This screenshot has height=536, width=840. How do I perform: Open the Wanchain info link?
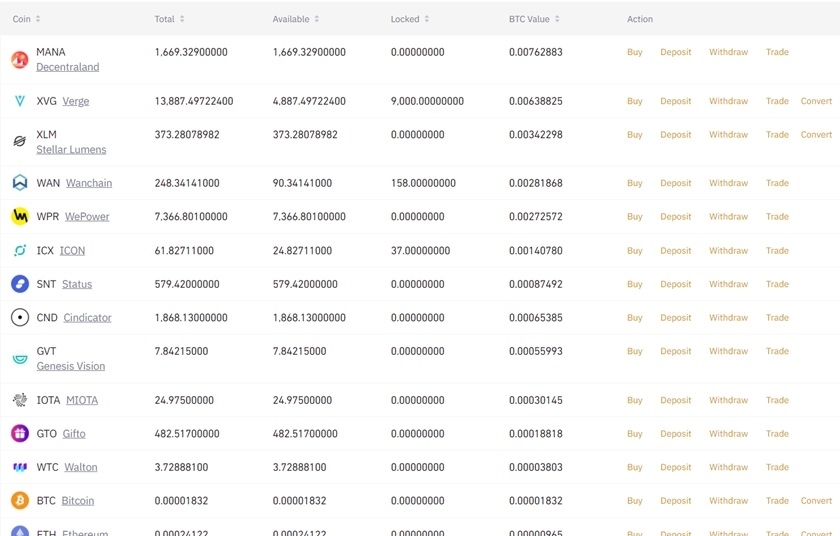tap(89, 183)
